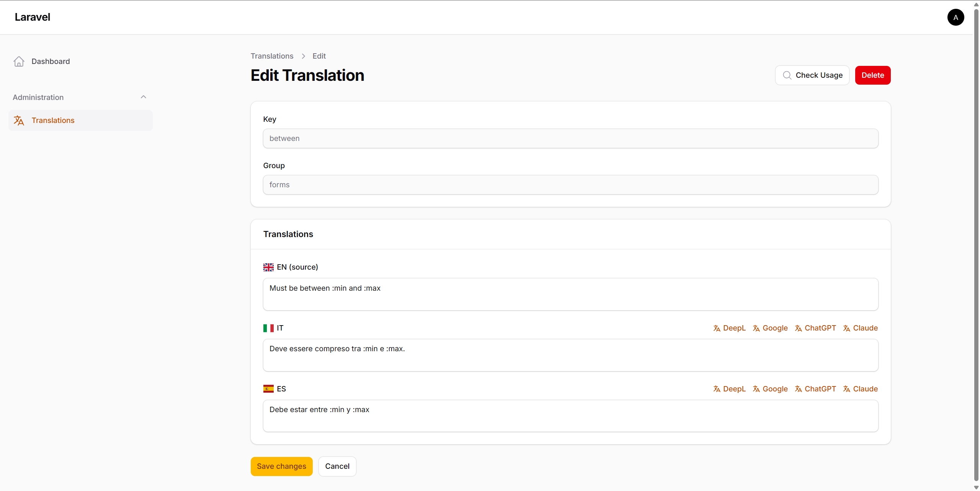This screenshot has width=980, height=491.
Task: Generate IT translation via ChatGPT
Action: 816,328
